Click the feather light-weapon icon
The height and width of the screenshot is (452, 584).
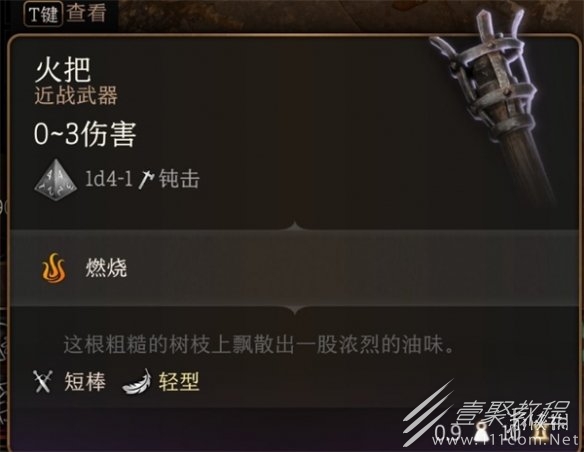point(137,381)
